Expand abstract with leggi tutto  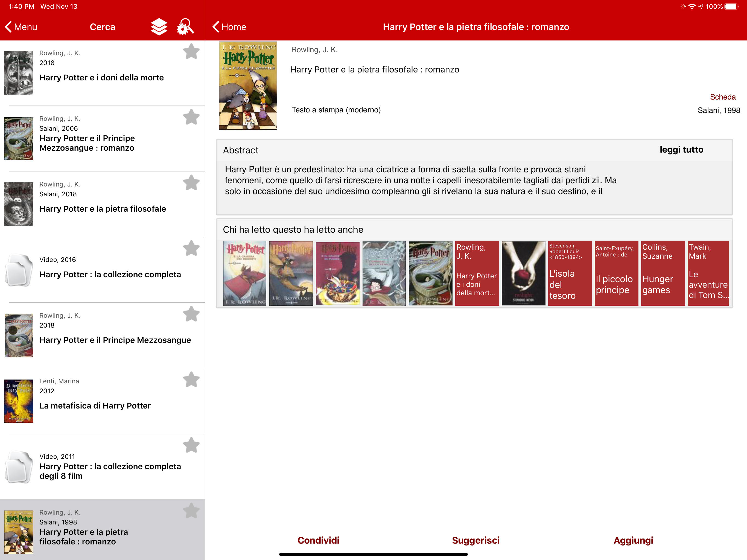(x=681, y=150)
